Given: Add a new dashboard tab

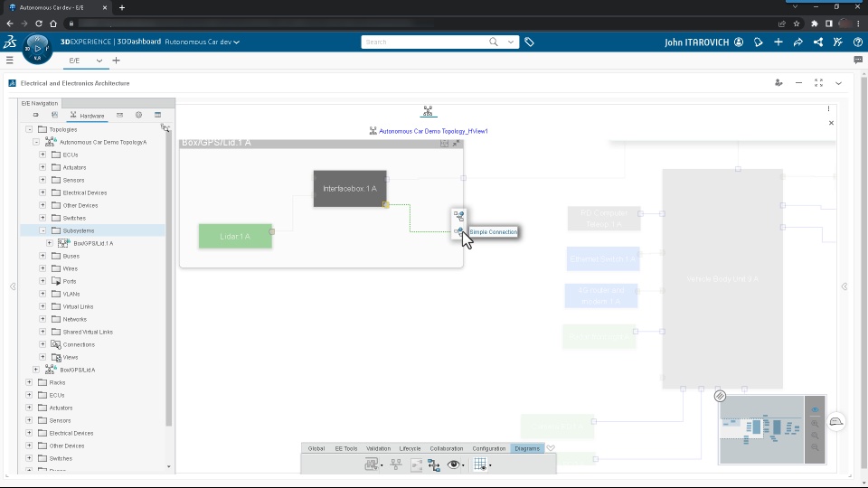Looking at the screenshot, I should coord(116,61).
